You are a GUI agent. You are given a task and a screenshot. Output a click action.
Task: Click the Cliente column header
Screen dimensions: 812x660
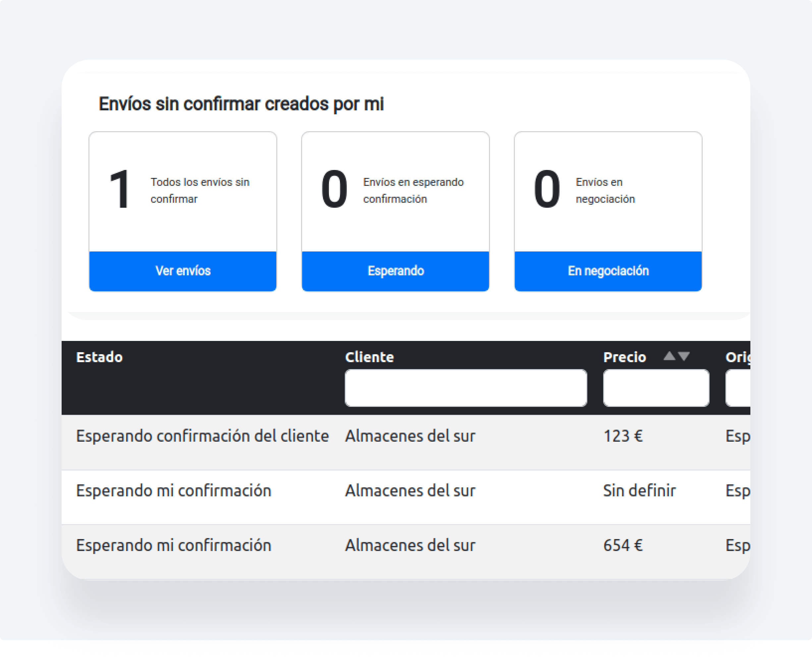pyautogui.click(x=369, y=357)
